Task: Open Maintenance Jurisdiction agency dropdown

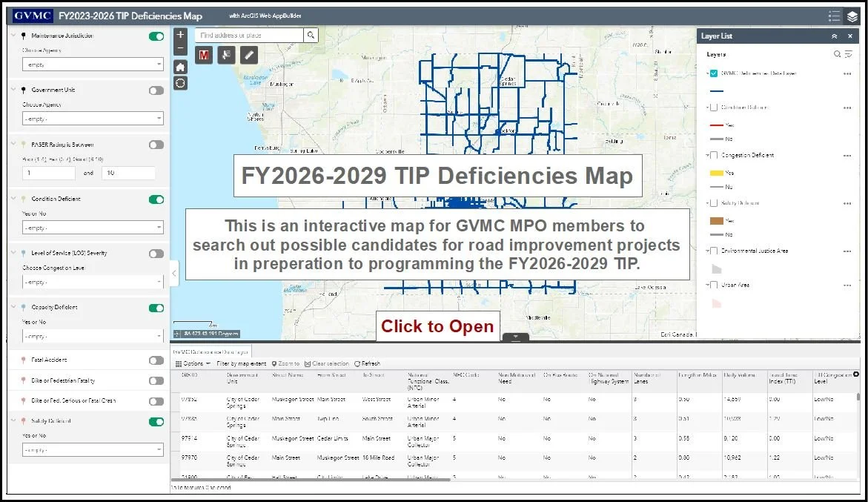Action: (93, 65)
